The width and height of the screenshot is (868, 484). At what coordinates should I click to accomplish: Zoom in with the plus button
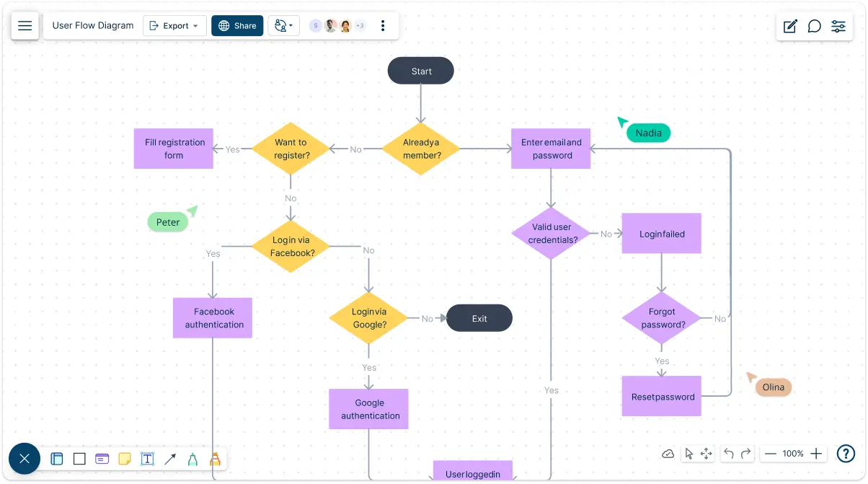pyautogui.click(x=816, y=454)
